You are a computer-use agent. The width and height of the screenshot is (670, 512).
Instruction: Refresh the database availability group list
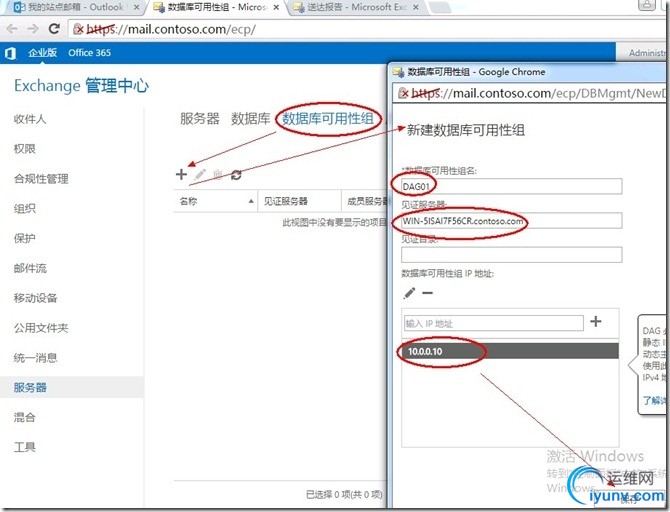coord(236,174)
